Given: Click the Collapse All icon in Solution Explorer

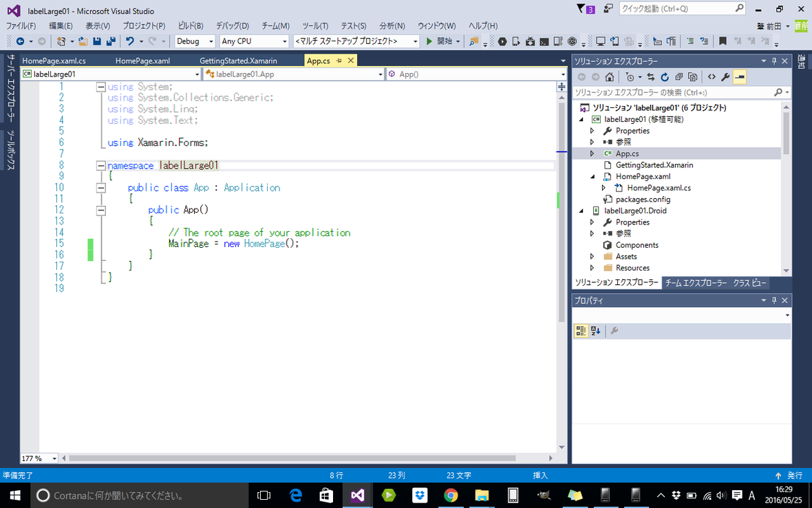Looking at the screenshot, I should click(x=679, y=77).
